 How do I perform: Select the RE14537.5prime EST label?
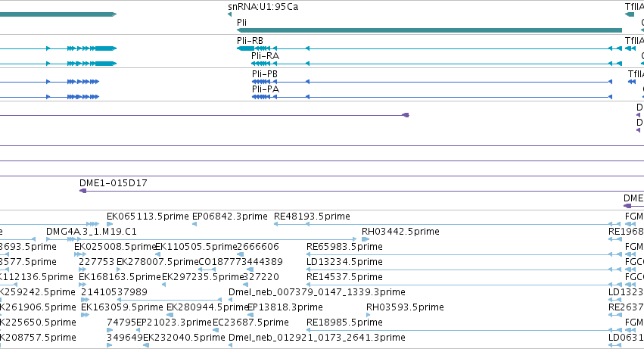tap(344, 277)
